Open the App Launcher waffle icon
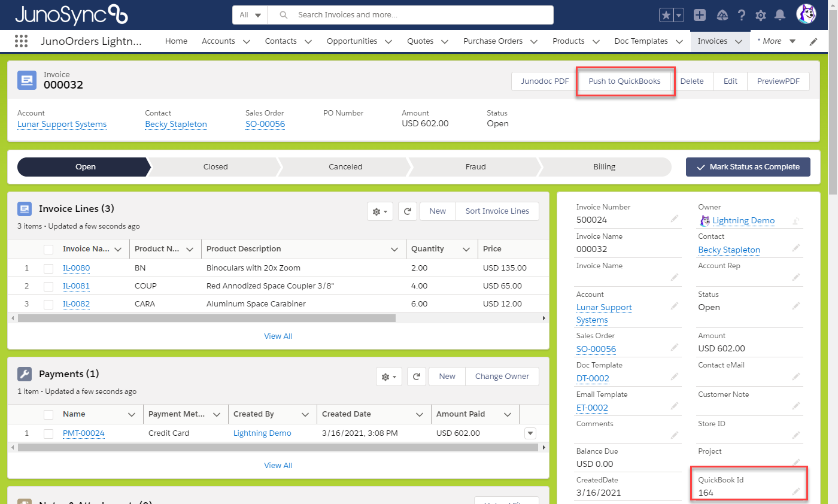The height and width of the screenshot is (504, 838). click(21, 41)
